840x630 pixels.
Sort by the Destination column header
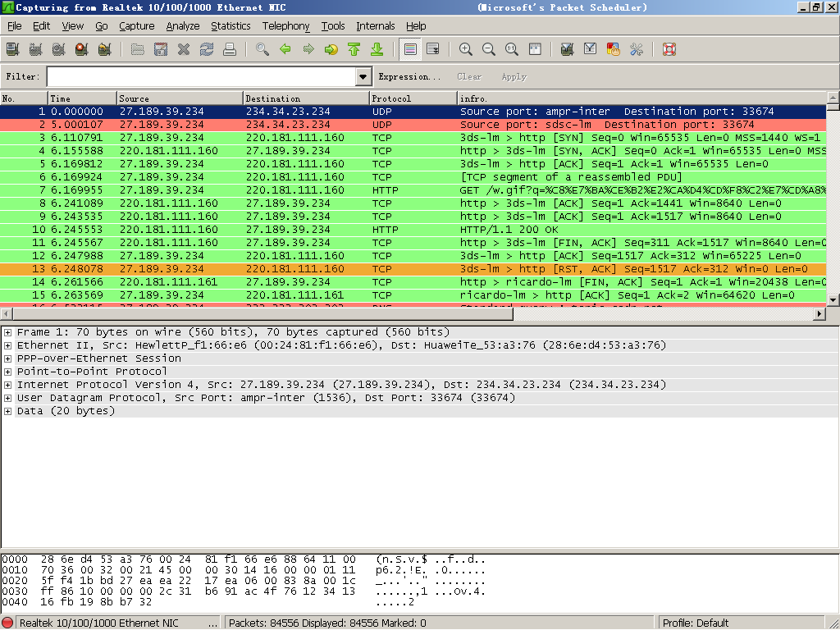(x=306, y=98)
